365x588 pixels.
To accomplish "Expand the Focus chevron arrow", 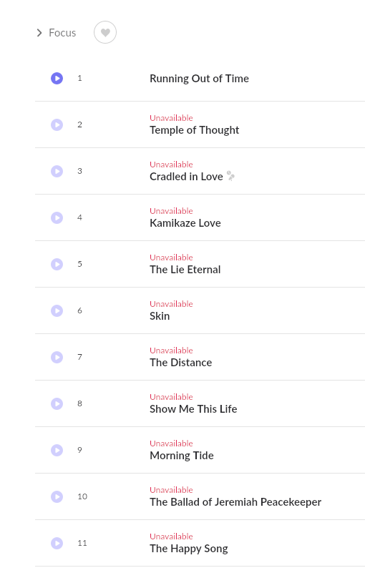I will [39, 33].
